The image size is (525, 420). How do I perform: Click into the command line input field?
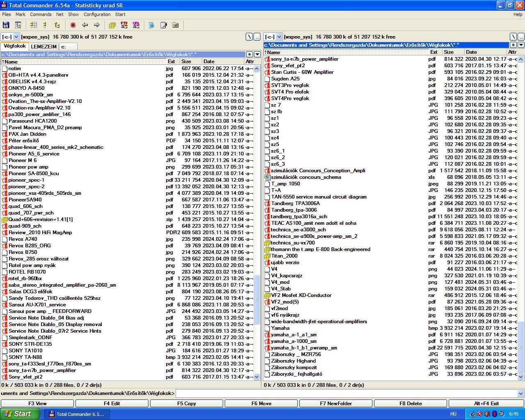[347, 394]
